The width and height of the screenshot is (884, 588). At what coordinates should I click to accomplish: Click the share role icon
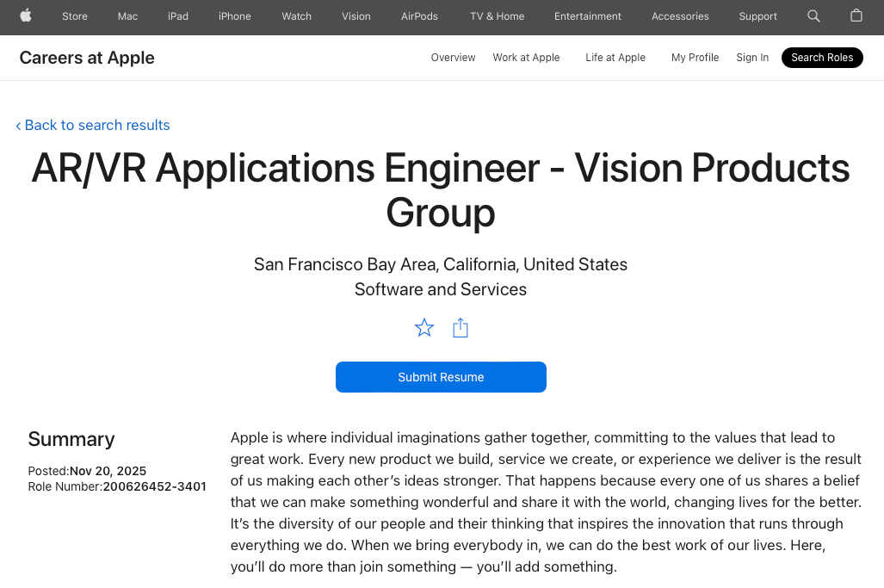point(461,328)
